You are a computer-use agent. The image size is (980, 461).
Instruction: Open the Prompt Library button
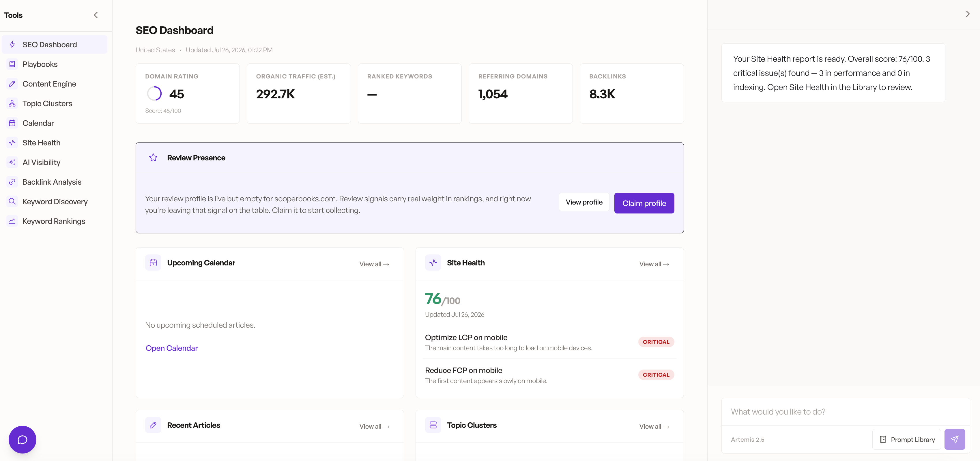point(907,439)
